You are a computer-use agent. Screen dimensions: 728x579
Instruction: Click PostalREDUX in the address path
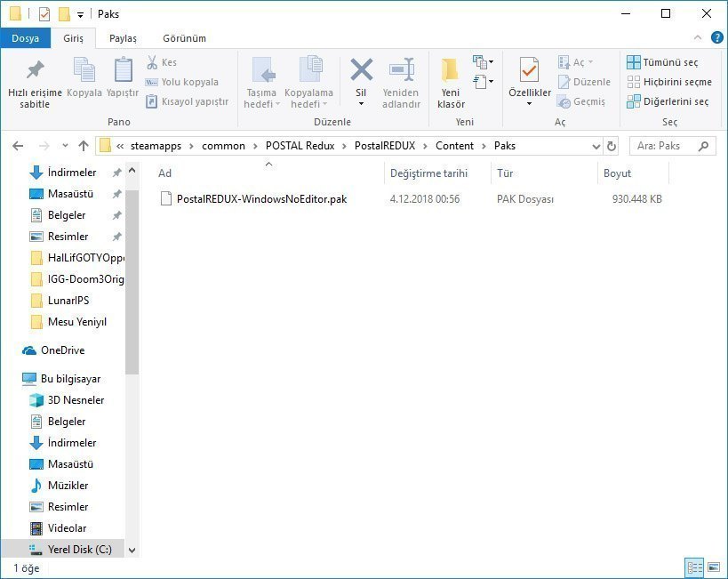[385, 146]
